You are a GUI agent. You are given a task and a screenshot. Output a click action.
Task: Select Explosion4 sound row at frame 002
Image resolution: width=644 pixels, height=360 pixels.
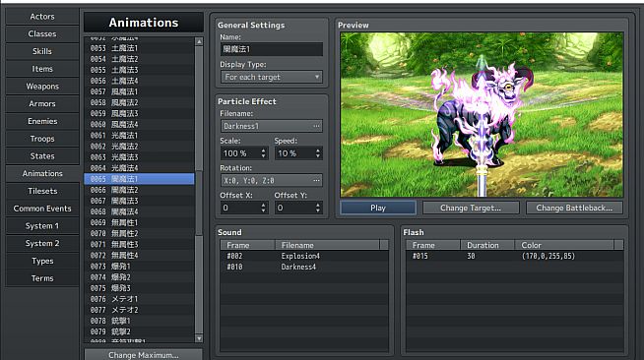point(304,256)
